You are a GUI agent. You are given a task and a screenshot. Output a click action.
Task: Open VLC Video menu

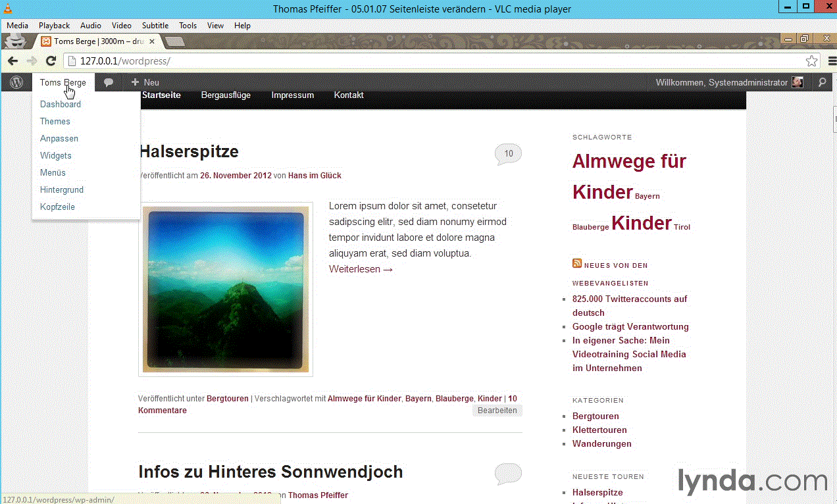click(121, 26)
